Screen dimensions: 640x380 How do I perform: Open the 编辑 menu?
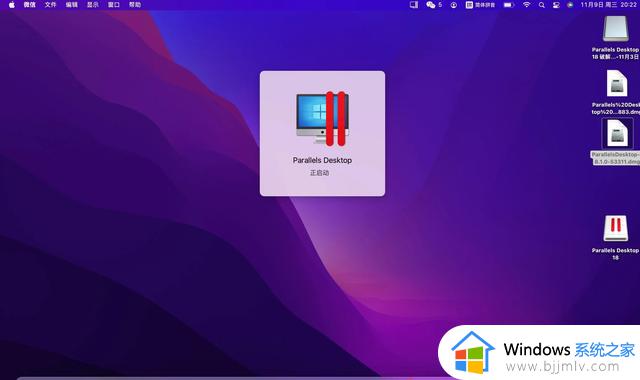[72, 5]
